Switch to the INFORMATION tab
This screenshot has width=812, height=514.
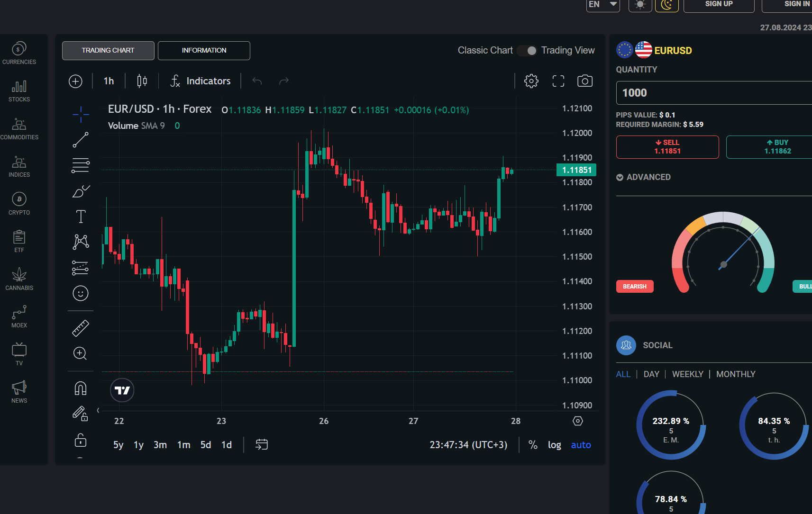tap(204, 51)
